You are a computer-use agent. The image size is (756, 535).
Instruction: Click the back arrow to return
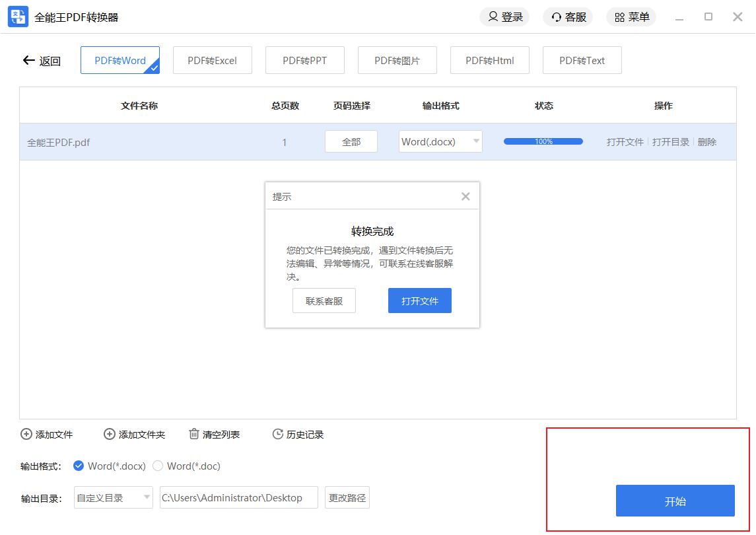(x=28, y=61)
